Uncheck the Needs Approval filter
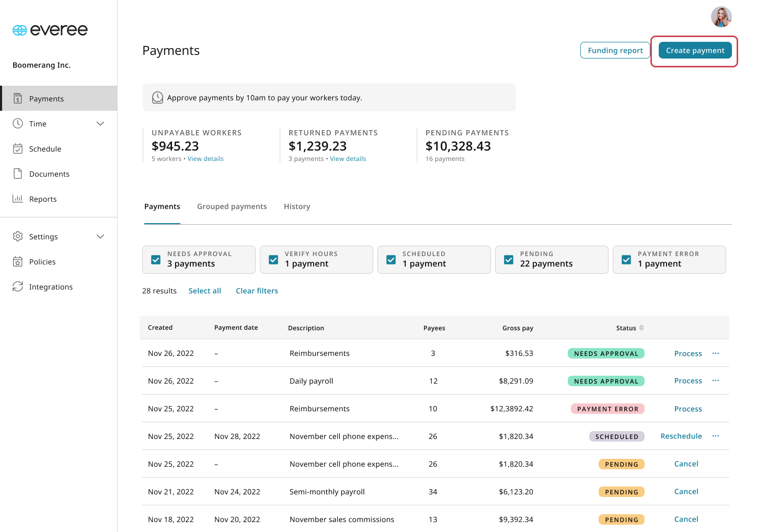757x532 pixels. coord(155,259)
